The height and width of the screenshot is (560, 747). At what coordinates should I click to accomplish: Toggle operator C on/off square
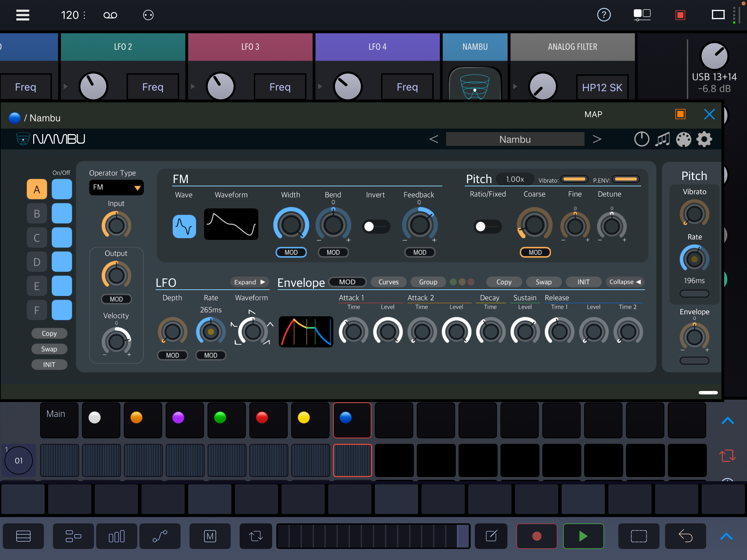[62, 237]
